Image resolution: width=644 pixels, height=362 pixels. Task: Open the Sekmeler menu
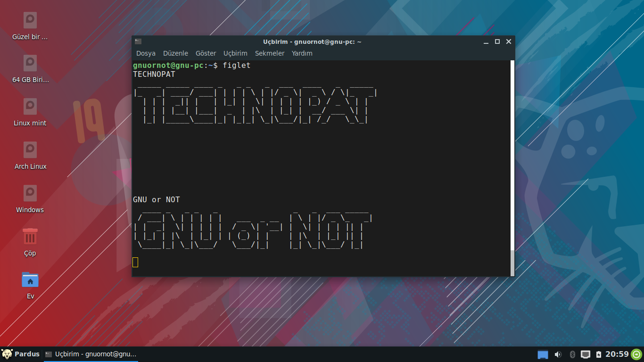coord(270,53)
